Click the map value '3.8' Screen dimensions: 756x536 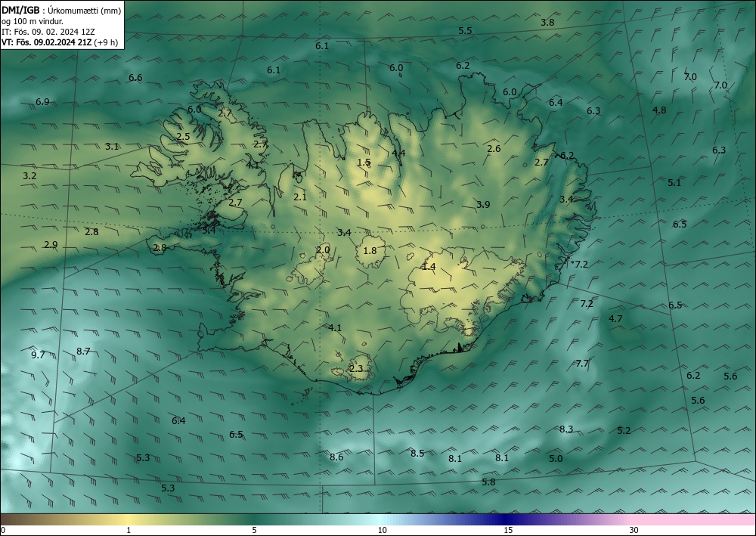coord(547,22)
